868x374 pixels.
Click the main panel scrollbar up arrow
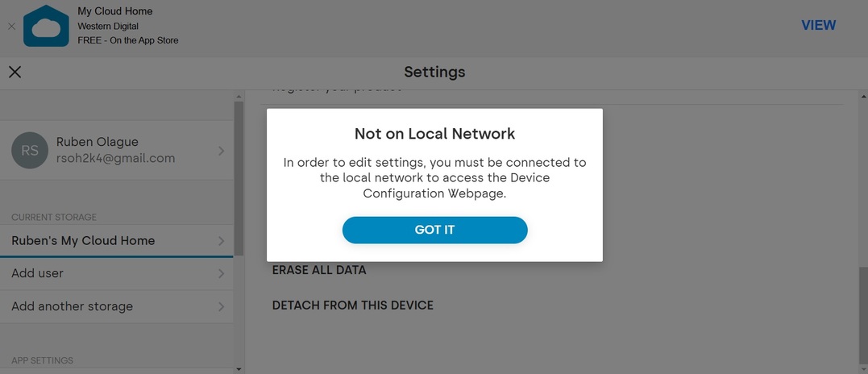click(x=864, y=96)
